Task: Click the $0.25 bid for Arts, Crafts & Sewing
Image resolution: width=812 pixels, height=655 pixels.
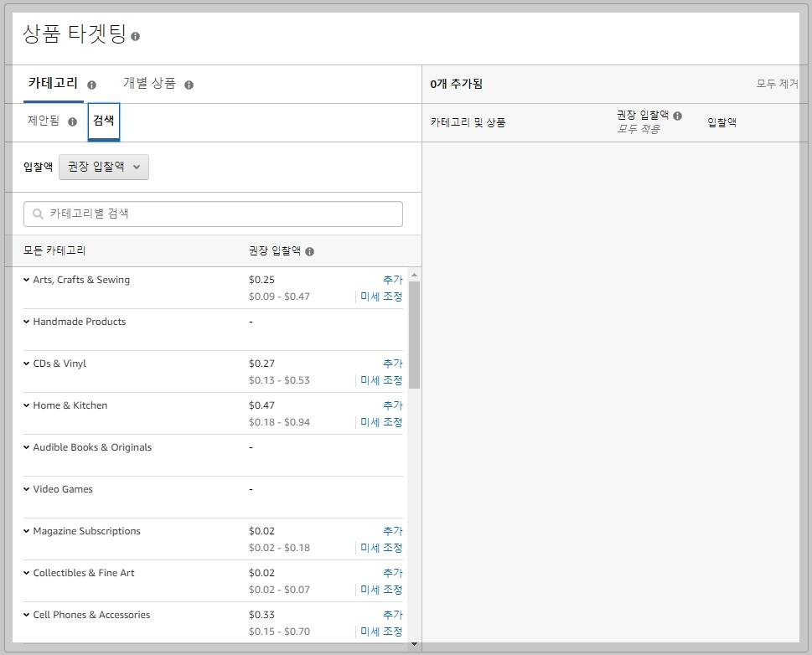Action: point(261,280)
